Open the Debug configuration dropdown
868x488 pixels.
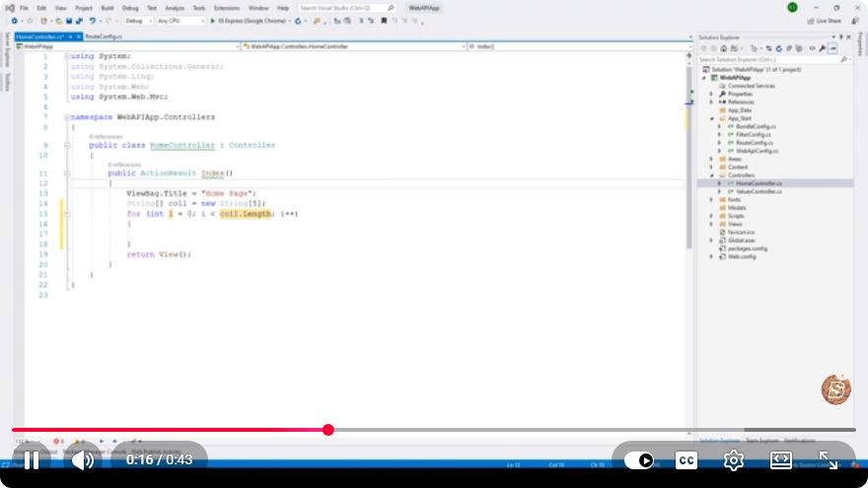pos(138,21)
